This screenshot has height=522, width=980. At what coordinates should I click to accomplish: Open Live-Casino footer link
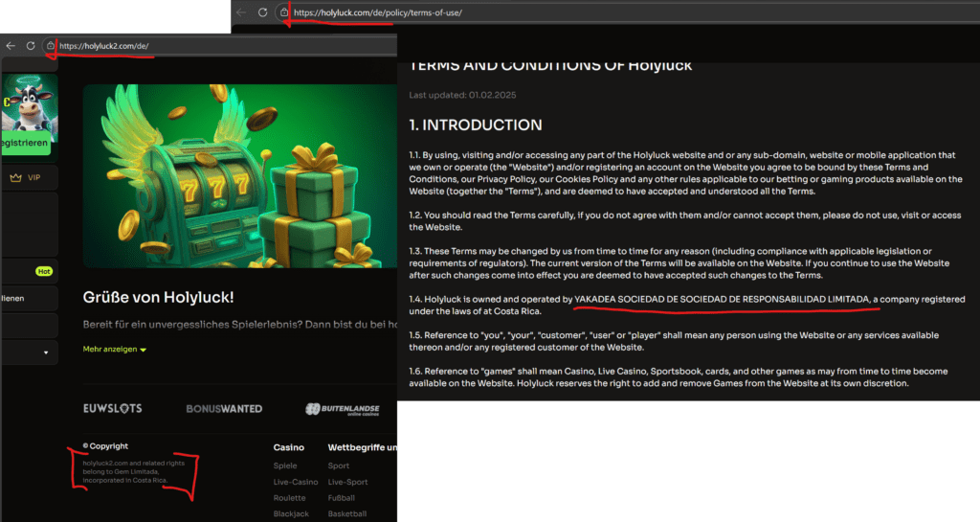click(296, 482)
